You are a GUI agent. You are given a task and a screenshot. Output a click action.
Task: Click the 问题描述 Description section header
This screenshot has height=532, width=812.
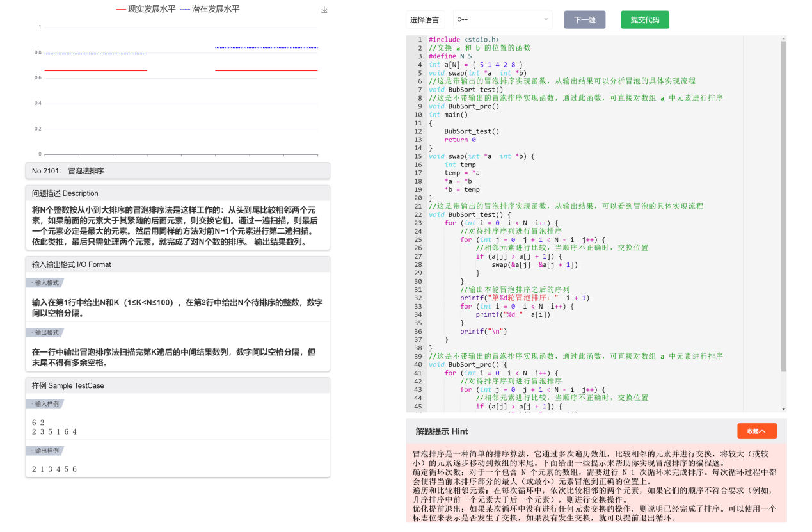click(178, 193)
